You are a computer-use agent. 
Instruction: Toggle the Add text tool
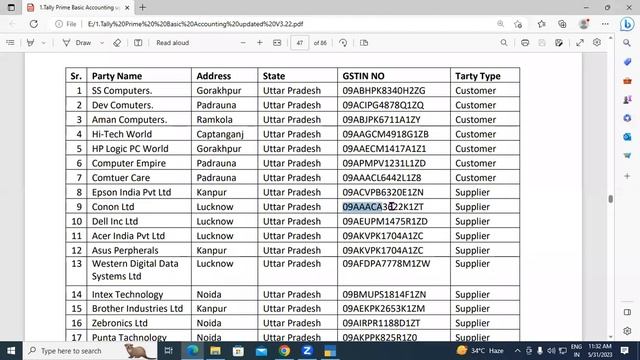pyautogui.click(x=138, y=42)
